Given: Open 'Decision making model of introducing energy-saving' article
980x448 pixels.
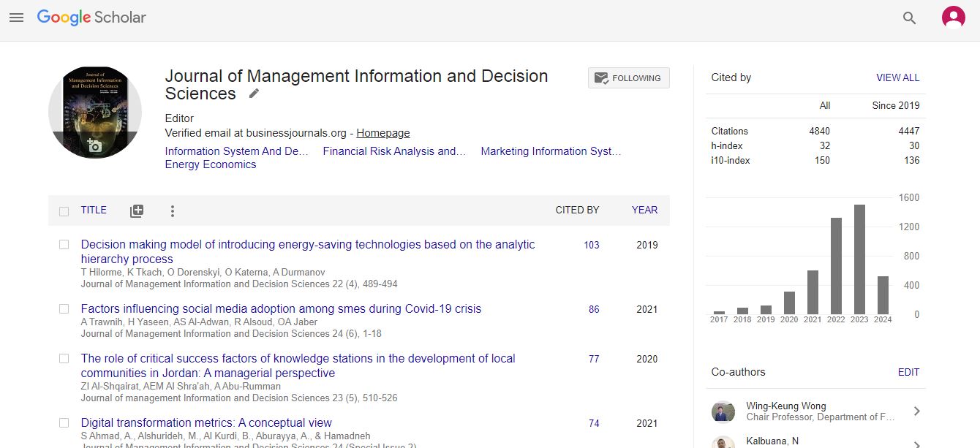Looking at the screenshot, I should coord(308,251).
